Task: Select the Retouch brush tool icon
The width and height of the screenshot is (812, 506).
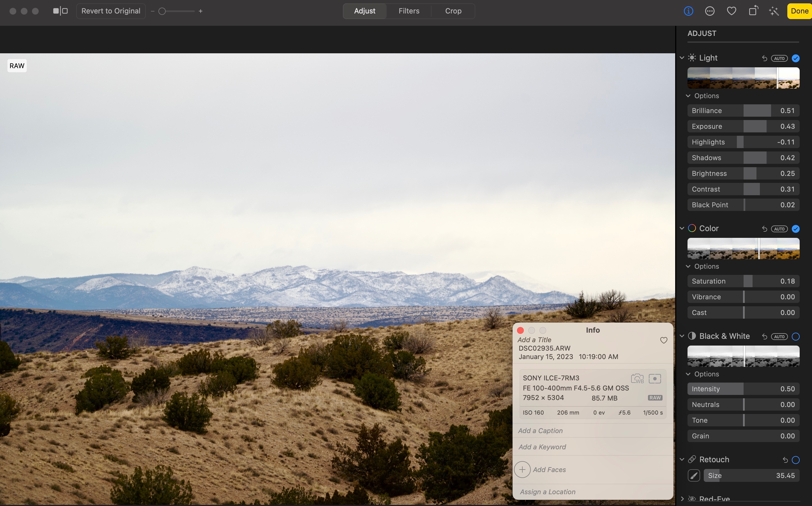Action: click(x=694, y=475)
